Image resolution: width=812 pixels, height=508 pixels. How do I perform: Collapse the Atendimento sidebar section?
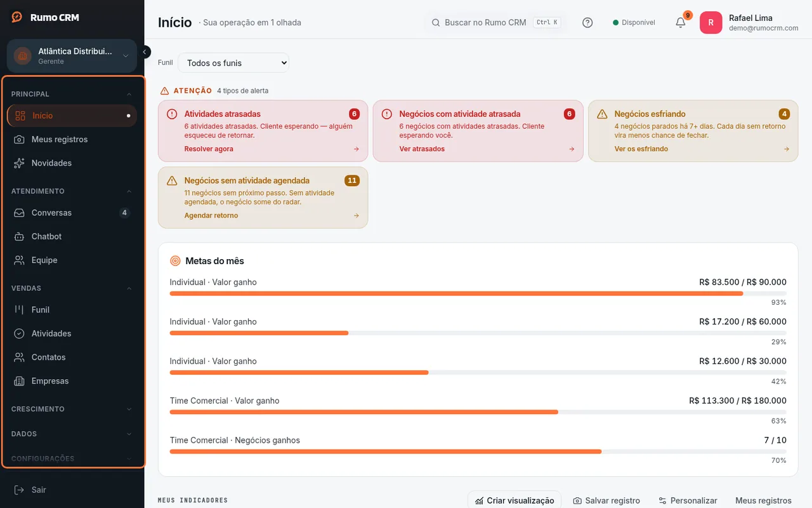tap(72, 191)
